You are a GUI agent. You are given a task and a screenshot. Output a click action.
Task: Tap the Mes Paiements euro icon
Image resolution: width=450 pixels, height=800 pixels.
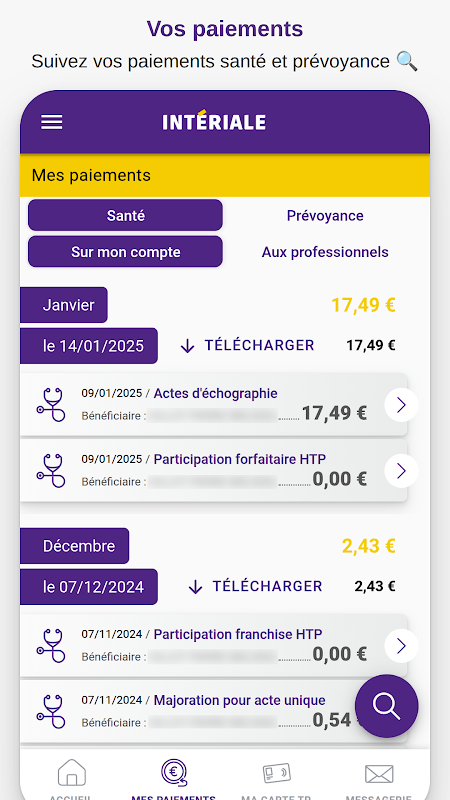pos(173,772)
